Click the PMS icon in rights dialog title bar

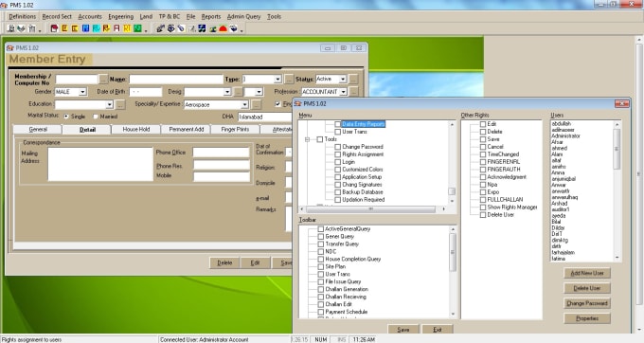pyautogui.click(x=298, y=104)
